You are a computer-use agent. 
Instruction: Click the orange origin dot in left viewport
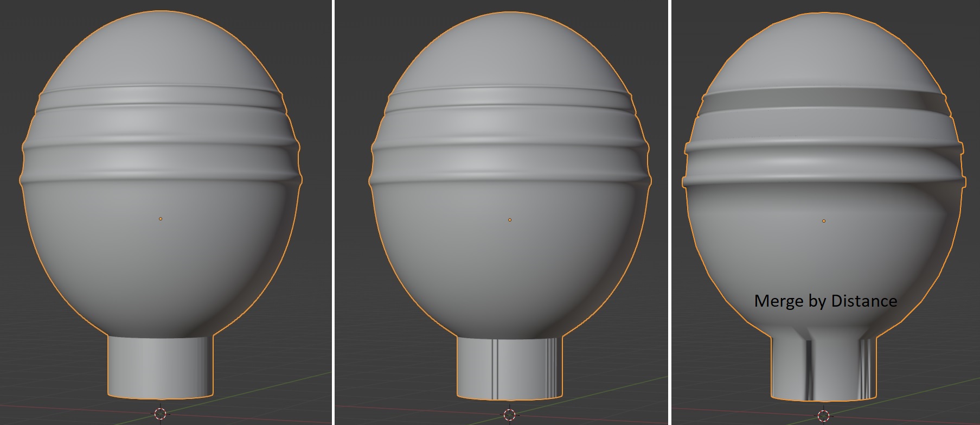click(161, 219)
